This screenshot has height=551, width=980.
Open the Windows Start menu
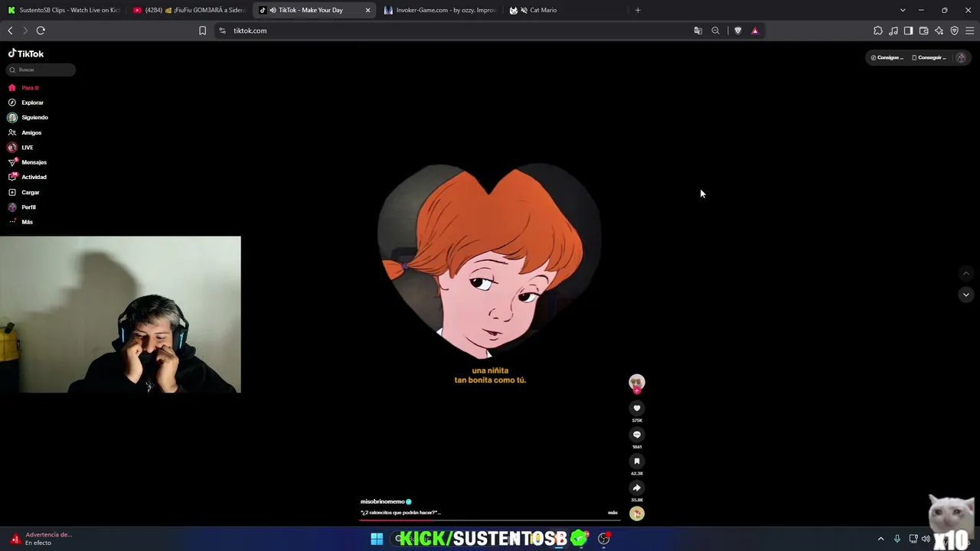pyautogui.click(x=377, y=539)
